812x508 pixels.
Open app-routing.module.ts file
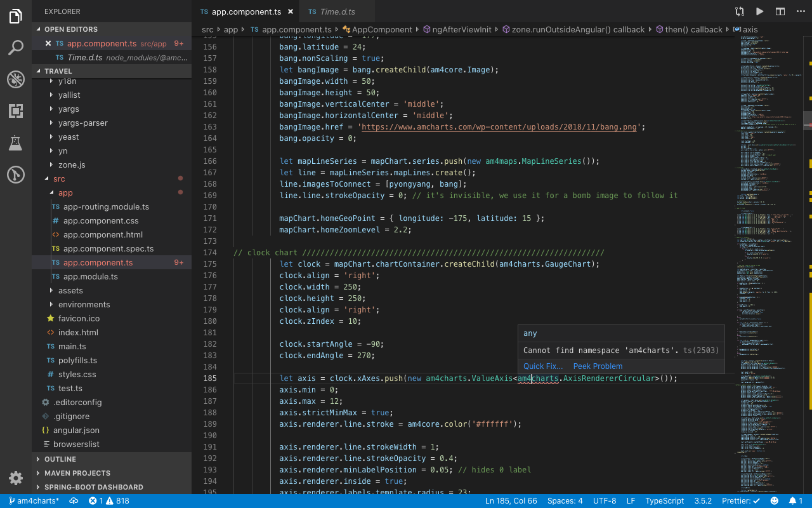[112, 207]
